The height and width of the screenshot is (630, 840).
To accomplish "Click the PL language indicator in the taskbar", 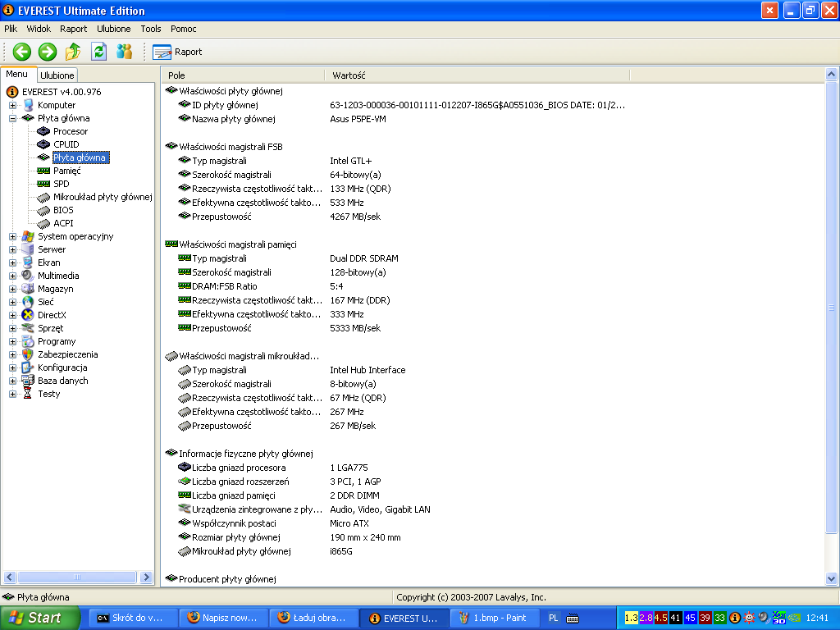I will tap(554, 619).
